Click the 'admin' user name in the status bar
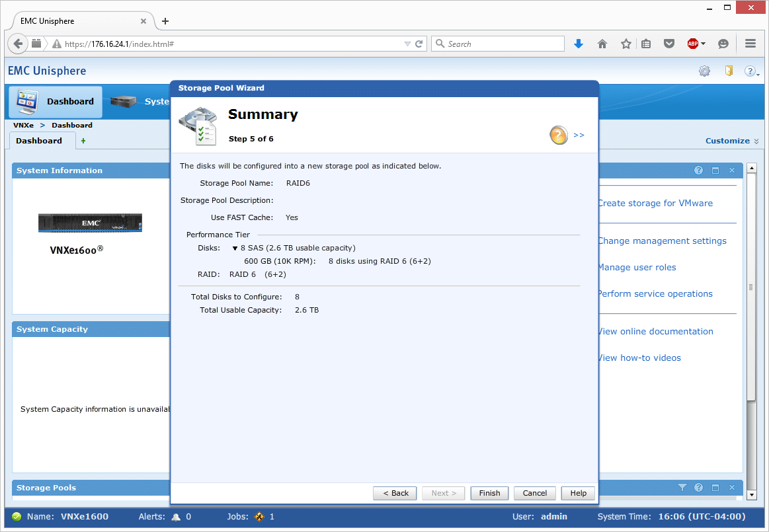 [554, 517]
